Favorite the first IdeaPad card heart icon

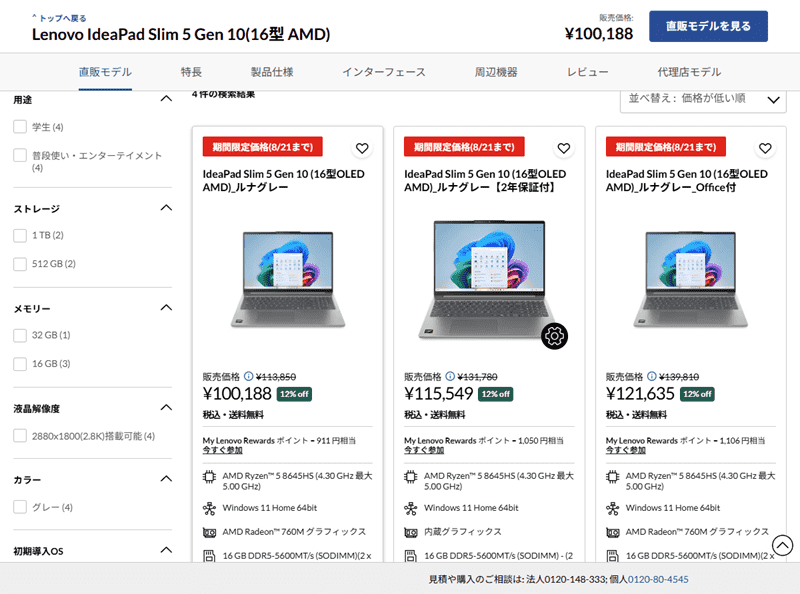(362, 148)
